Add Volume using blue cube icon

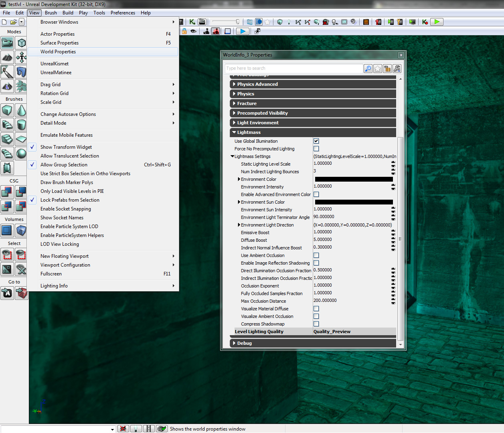tap(21, 231)
